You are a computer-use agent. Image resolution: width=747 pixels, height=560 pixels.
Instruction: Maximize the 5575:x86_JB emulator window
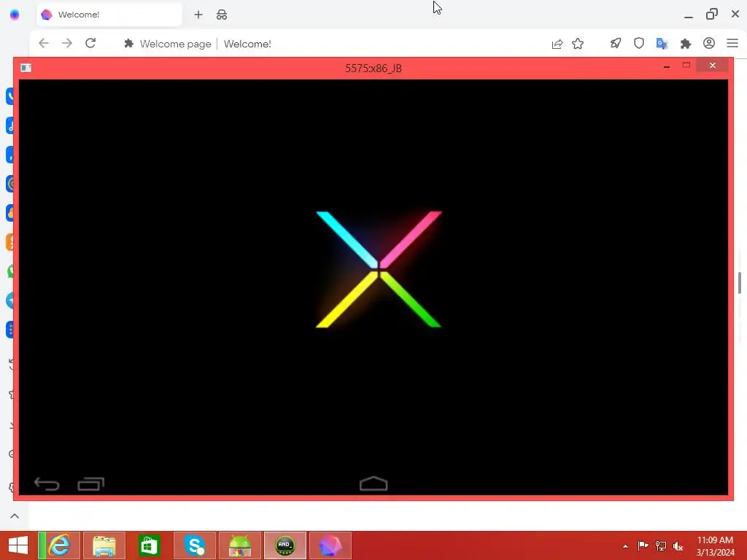686,65
